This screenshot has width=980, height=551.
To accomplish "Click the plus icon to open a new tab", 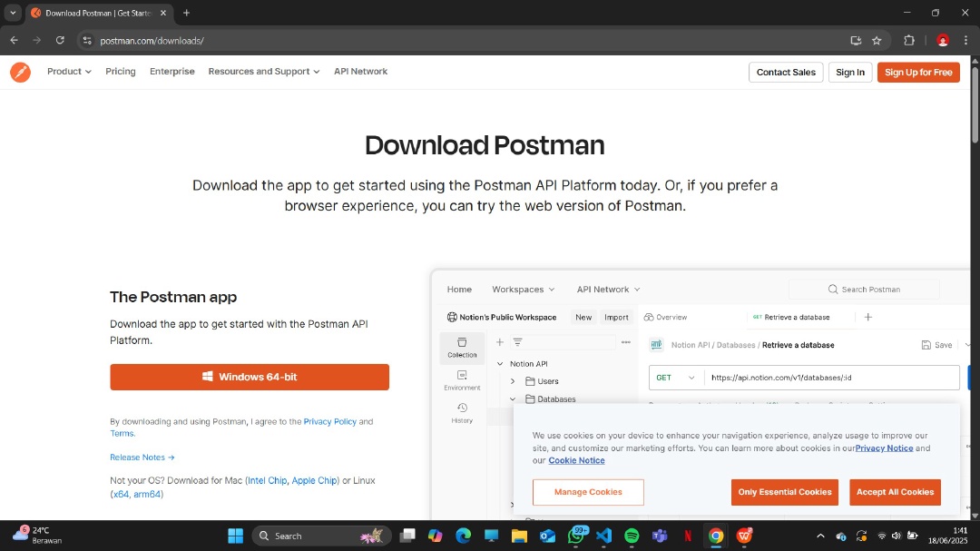I will 186,13.
